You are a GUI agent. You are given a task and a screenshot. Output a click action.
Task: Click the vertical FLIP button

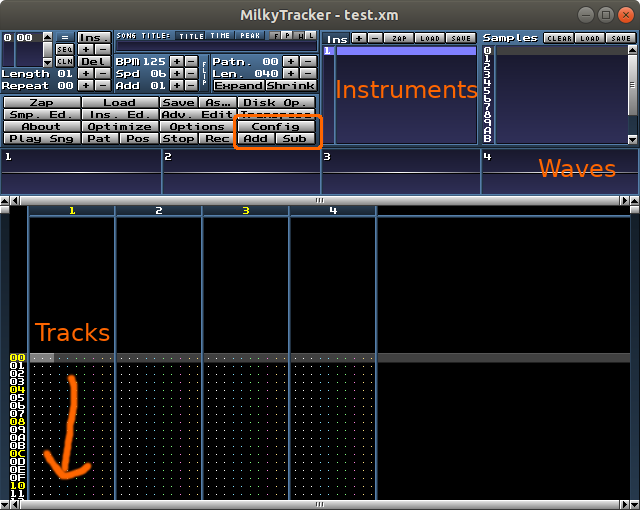204,73
